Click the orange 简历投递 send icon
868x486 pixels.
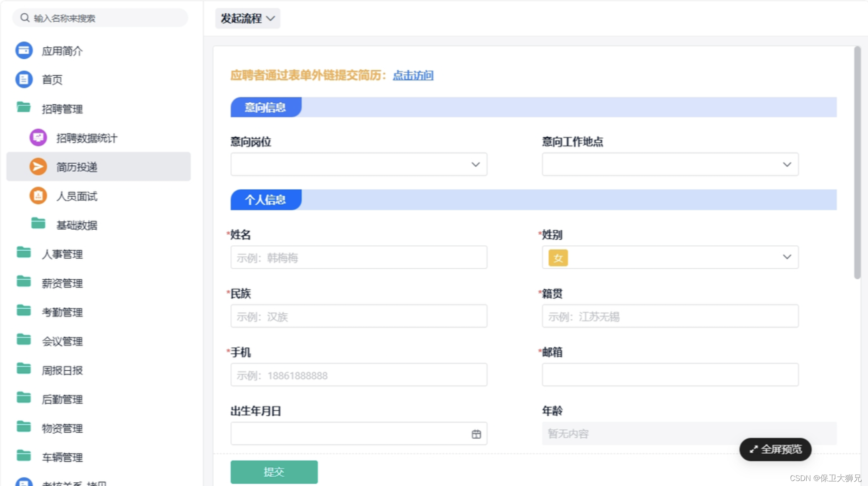tap(38, 167)
